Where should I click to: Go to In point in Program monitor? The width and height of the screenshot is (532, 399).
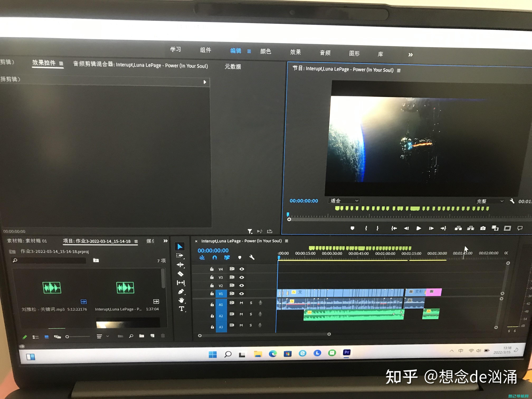(x=394, y=228)
